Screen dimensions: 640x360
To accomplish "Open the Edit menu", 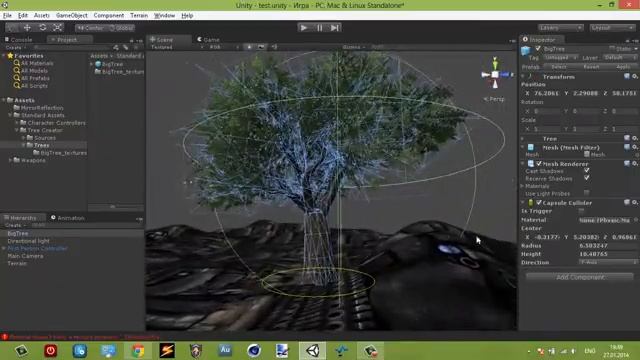I will (x=23, y=16).
